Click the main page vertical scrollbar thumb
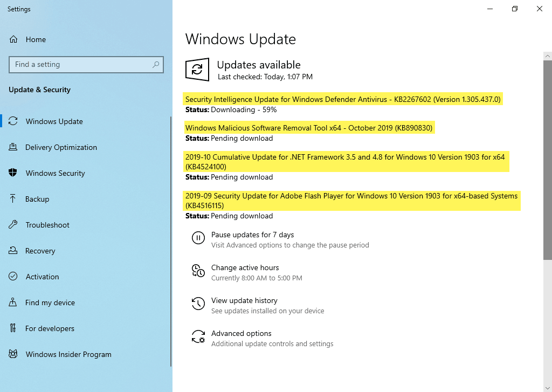 (x=548, y=160)
